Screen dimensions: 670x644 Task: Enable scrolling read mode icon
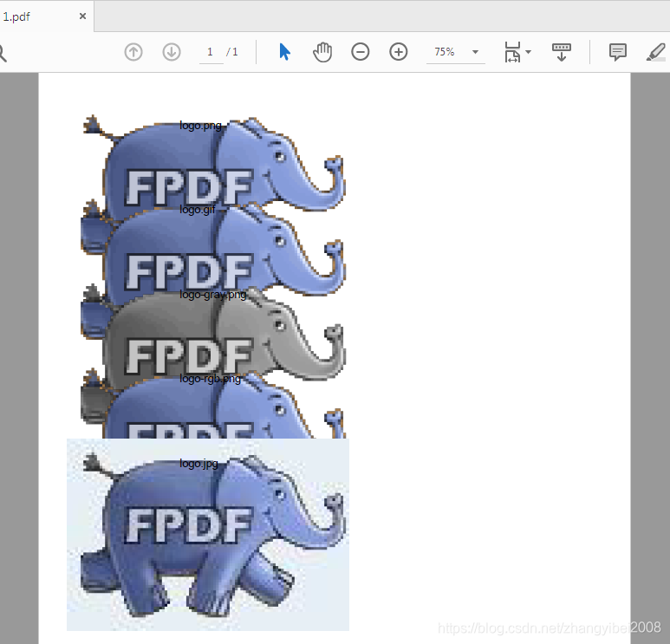tap(562, 52)
